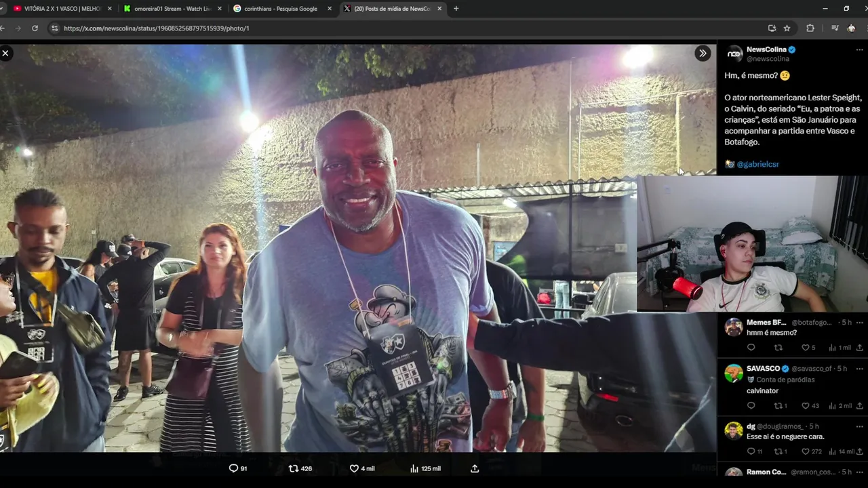The image size is (868, 488).
Task: Open the @newscolina handle
Action: pyautogui.click(x=768, y=59)
